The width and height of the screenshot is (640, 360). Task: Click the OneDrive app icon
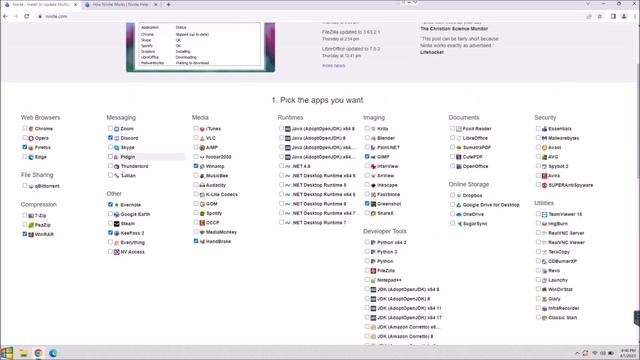click(459, 214)
